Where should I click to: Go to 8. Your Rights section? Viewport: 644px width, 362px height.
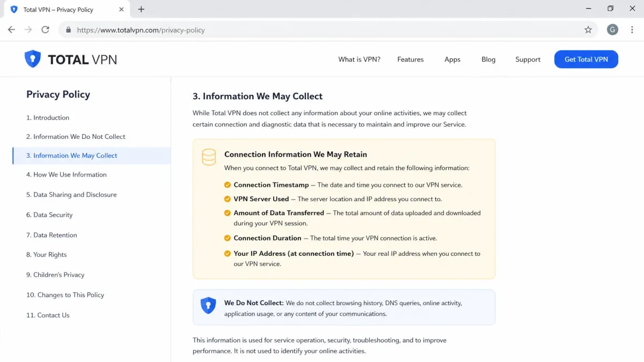(47, 255)
